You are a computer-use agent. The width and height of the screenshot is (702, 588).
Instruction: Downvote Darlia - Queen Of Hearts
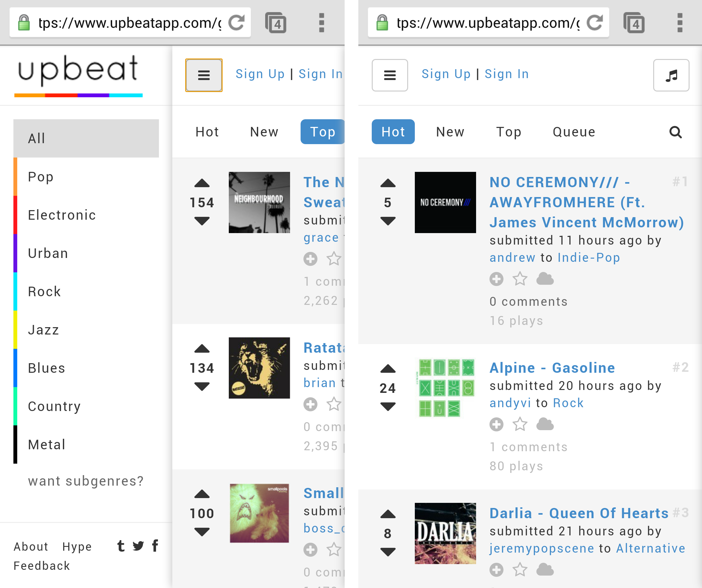coord(388,552)
